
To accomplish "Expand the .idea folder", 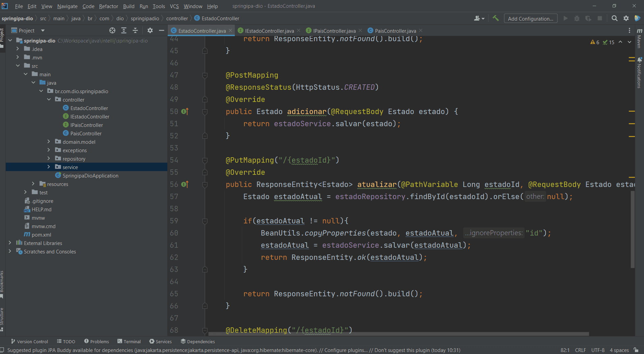I will pyautogui.click(x=18, y=49).
